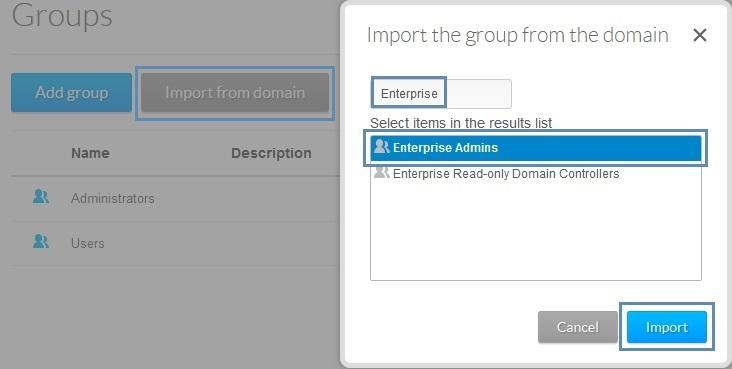Image resolution: width=732 pixels, height=369 pixels.
Task: Click the Import button in dialog
Action: point(667,327)
